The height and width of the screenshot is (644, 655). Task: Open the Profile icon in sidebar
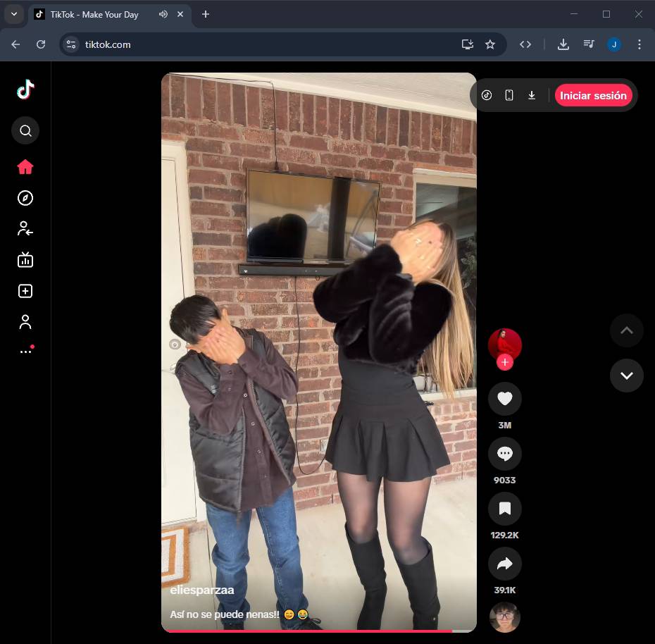(25, 322)
